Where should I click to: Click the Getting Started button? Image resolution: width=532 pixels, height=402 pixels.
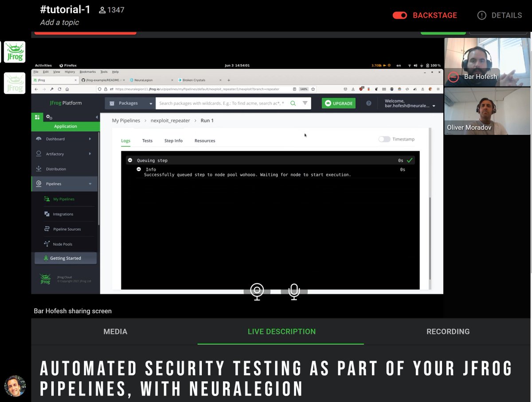65,258
